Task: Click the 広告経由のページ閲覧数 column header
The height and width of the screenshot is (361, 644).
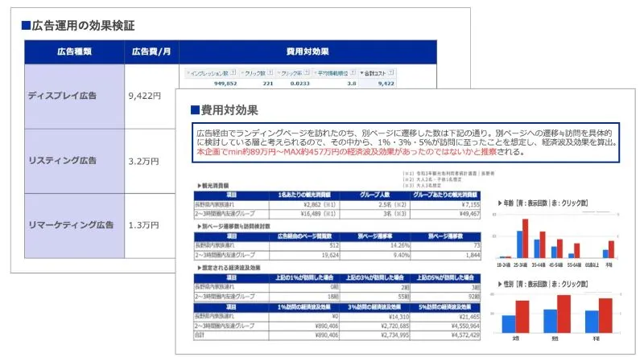Action: tap(304, 236)
